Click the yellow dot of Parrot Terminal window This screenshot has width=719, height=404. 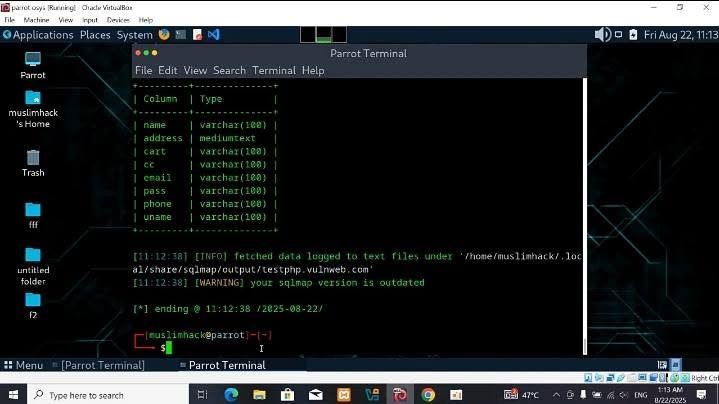155,53
